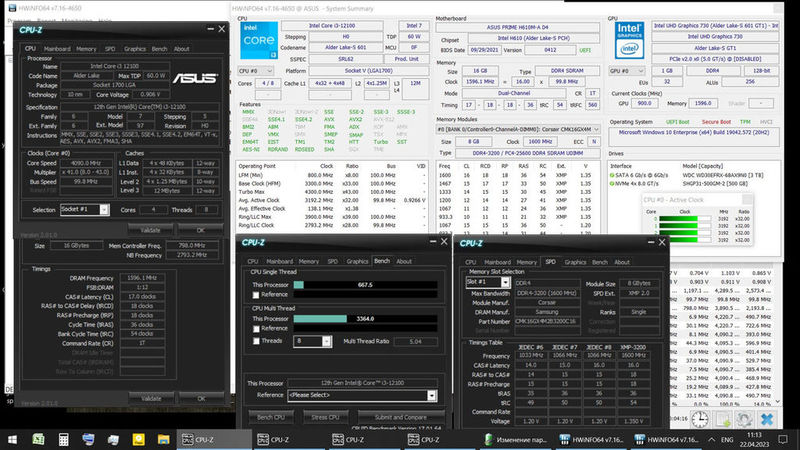Open HWiNFO sensors settings gear icon
Viewport: 800px width, 450px height.
click(x=744, y=419)
